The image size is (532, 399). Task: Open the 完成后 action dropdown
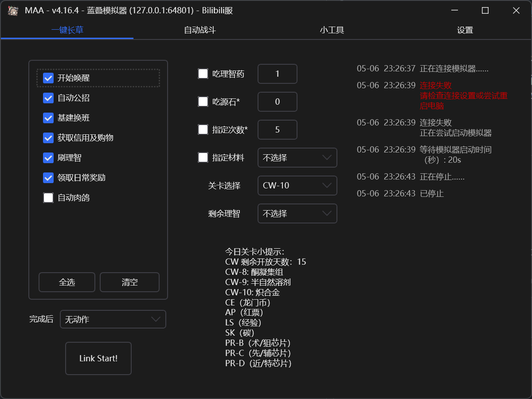113,319
